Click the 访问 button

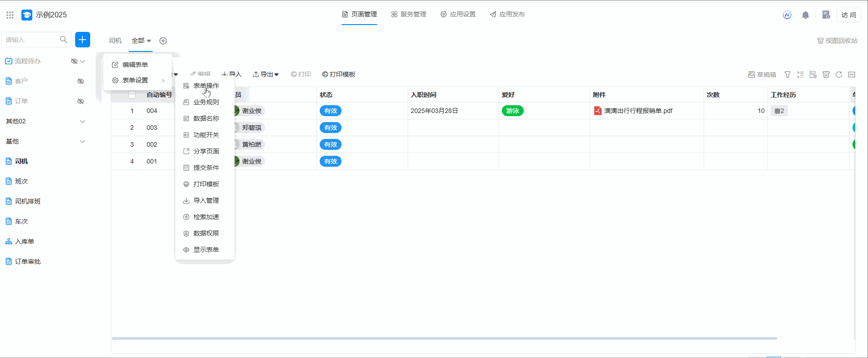pos(848,15)
